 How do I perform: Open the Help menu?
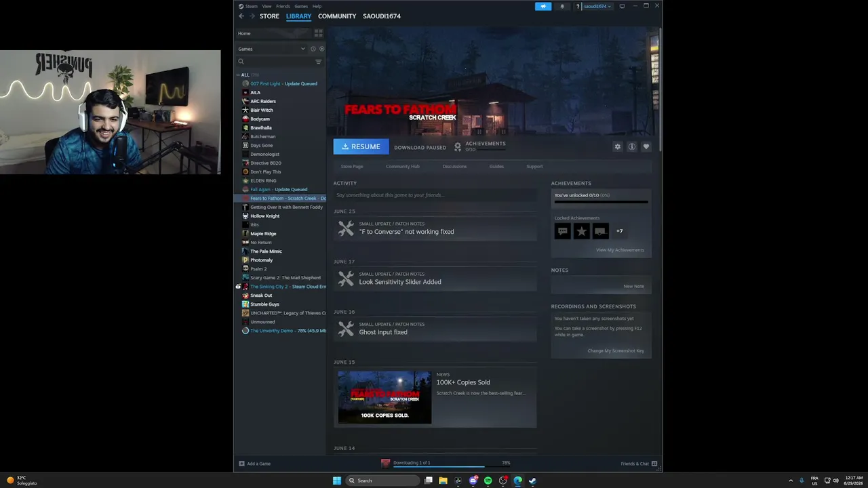pos(317,6)
